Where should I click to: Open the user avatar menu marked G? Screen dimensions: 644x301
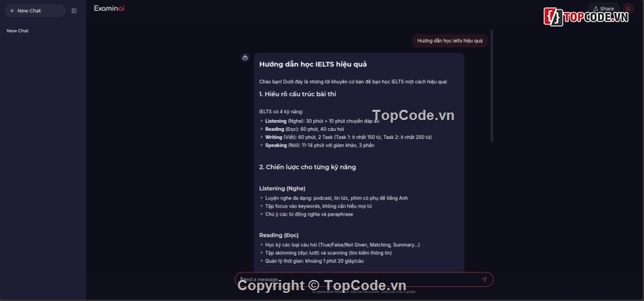(628, 9)
